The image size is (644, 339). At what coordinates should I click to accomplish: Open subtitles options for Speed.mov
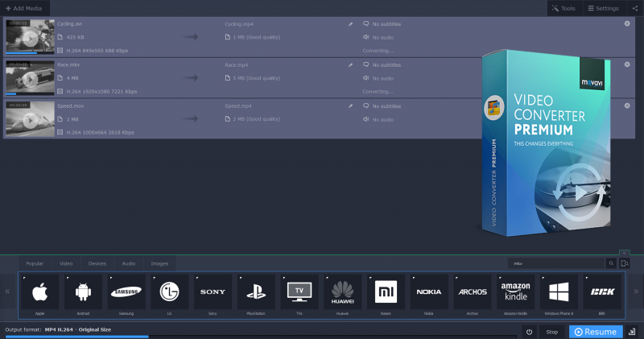point(382,106)
